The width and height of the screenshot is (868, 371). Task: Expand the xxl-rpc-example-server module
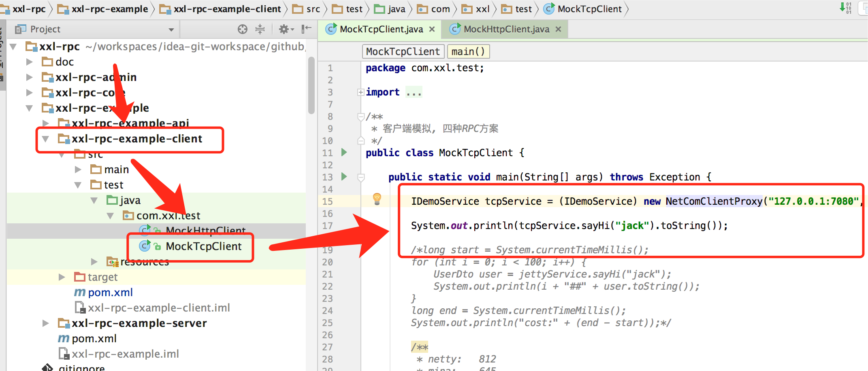click(x=45, y=323)
